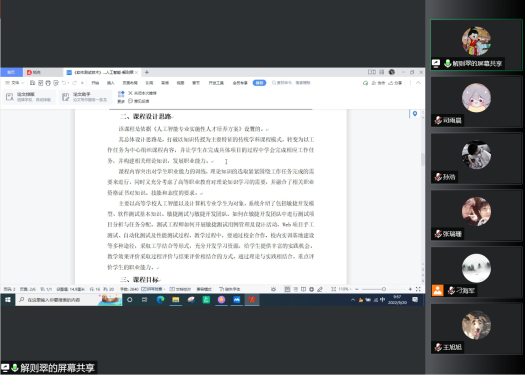Click the undo arrow in quick toolbar
The width and height of the screenshot is (525, 375).
(64, 83)
